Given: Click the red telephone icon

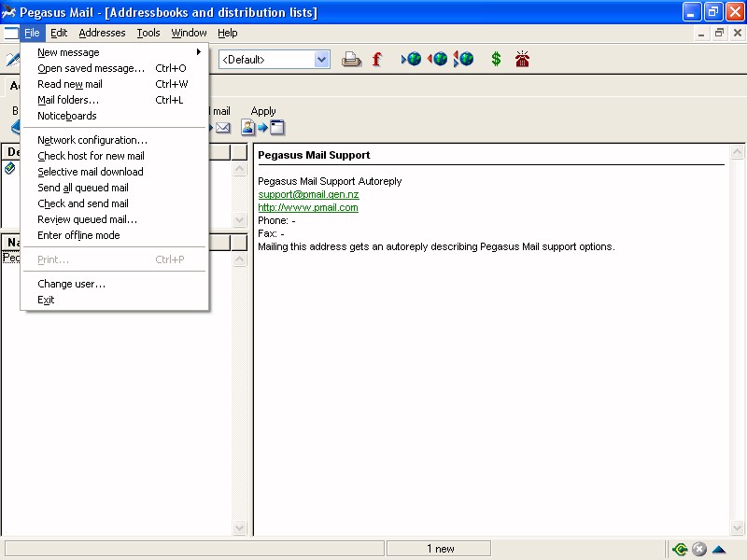Looking at the screenshot, I should click(522, 59).
